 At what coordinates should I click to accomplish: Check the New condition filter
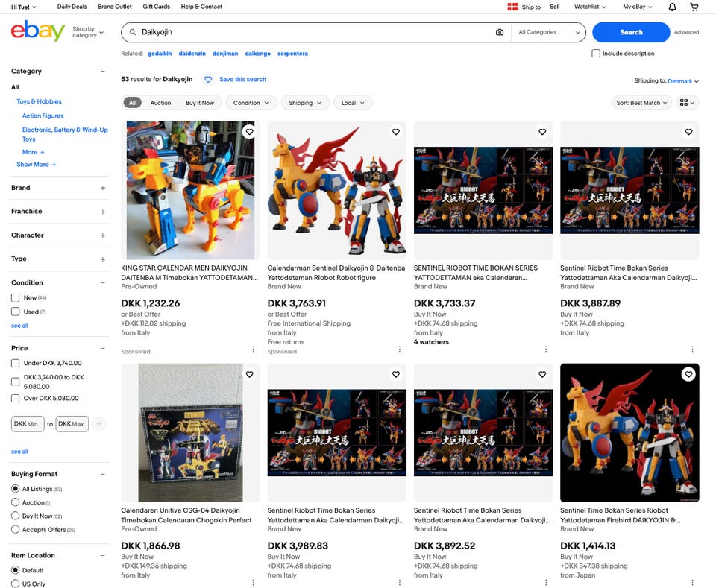click(x=15, y=298)
